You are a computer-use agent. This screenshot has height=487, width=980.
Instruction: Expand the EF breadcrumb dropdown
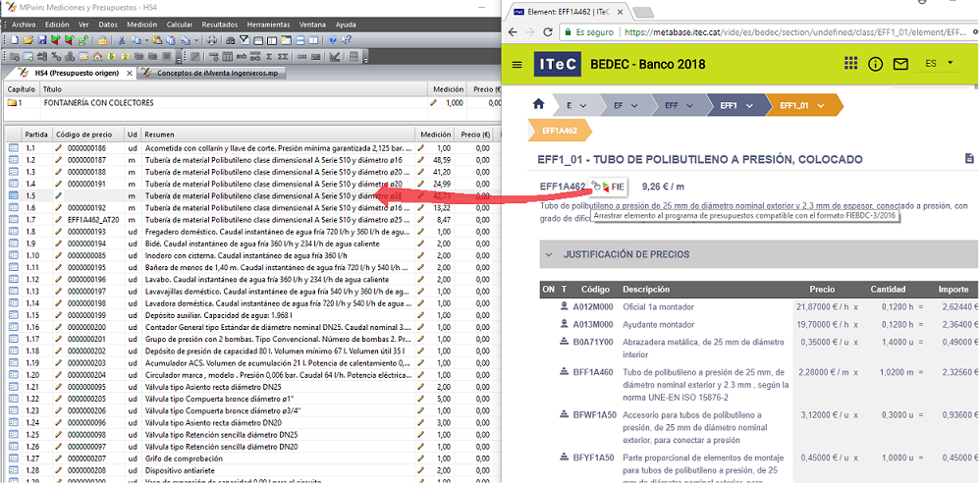634,106
